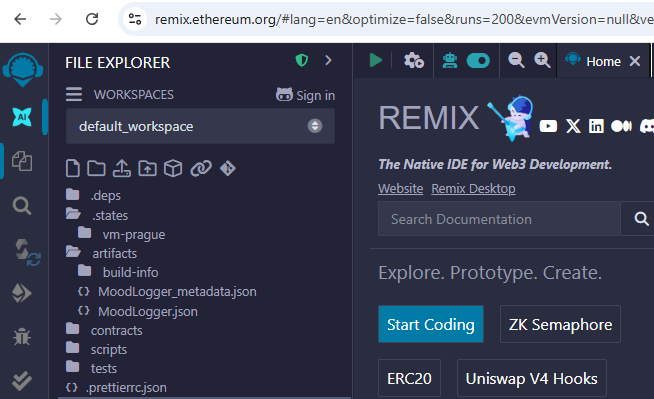Open Deploy & run transactions sidebar icon

[x=22, y=293]
